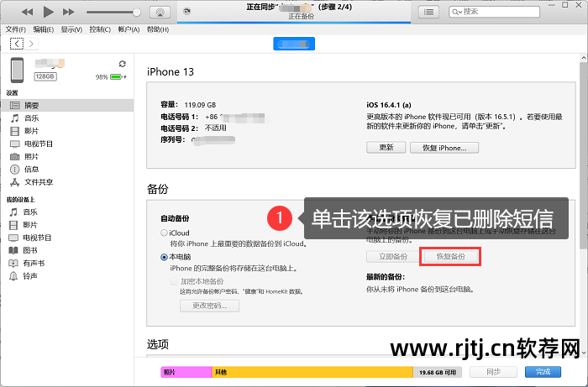Adjust the volume slider knob
The height and width of the screenshot is (387, 588).
point(137,13)
